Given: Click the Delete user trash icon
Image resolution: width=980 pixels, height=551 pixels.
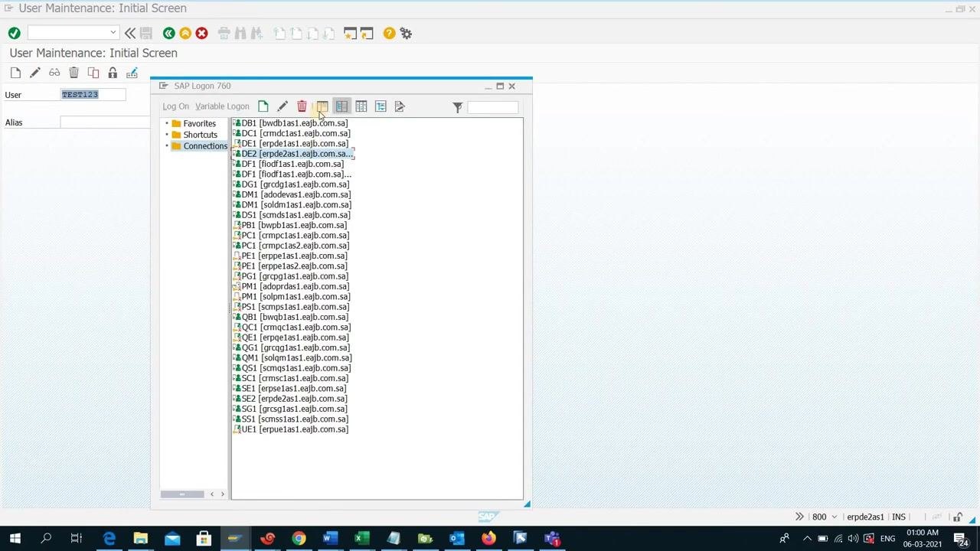Looking at the screenshot, I should (x=73, y=73).
